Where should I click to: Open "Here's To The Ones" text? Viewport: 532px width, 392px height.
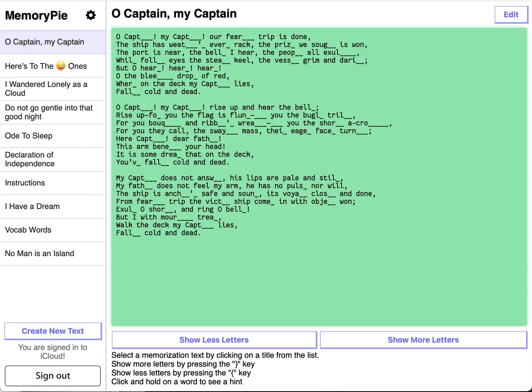tap(46, 66)
